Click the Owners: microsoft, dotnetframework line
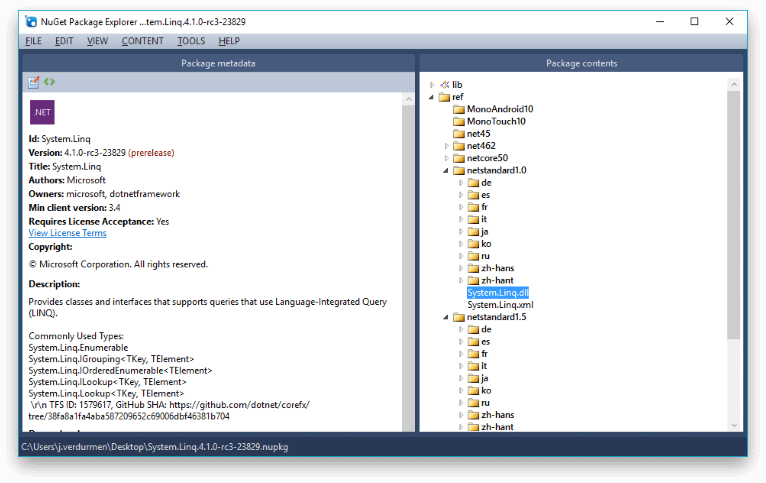Image resolution: width=766 pixels, height=483 pixels. tap(104, 194)
